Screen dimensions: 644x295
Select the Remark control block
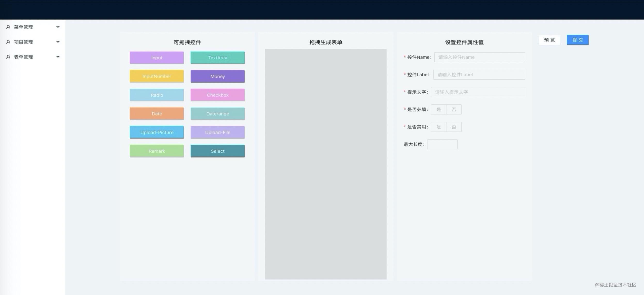click(157, 151)
